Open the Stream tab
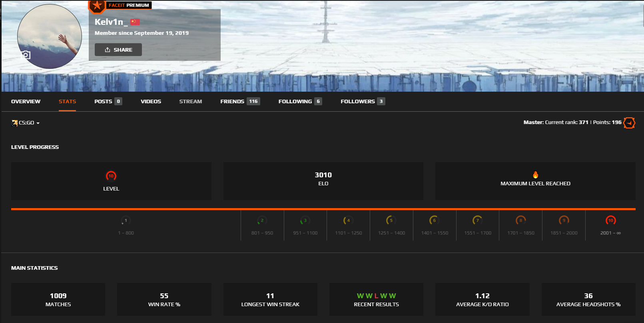The width and height of the screenshot is (644, 323). click(190, 101)
